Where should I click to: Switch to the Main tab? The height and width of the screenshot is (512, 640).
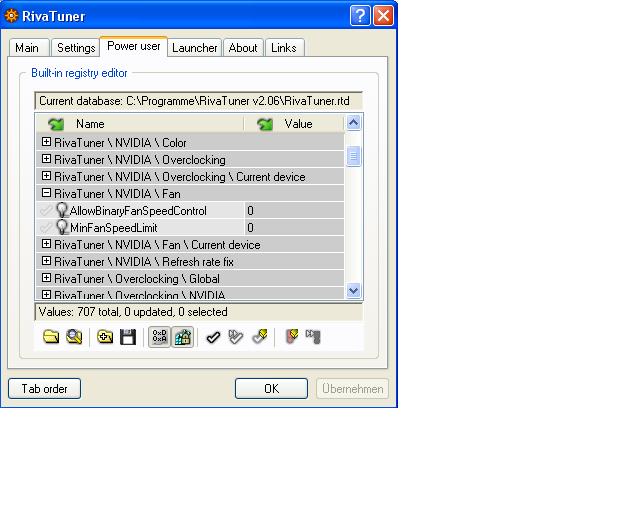tap(29, 48)
